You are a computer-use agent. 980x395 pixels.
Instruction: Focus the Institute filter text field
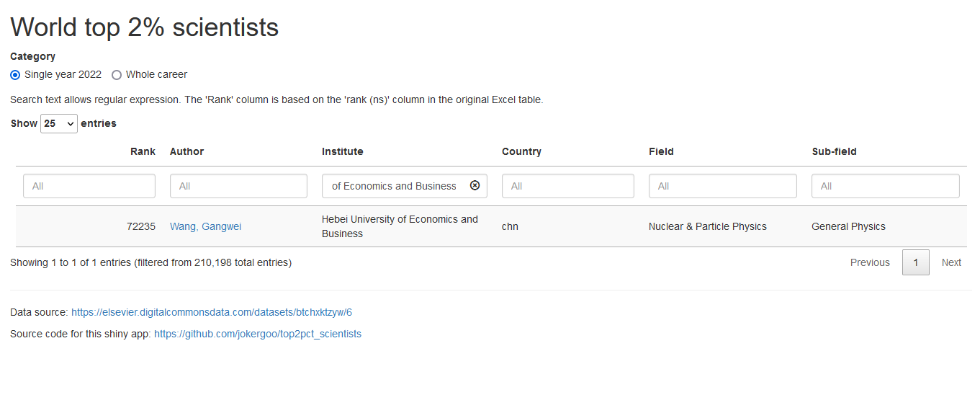tap(395, 186)
